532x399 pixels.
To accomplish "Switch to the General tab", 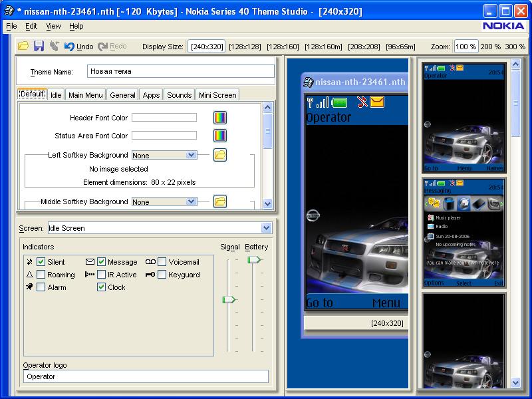I will pos(122,95).
